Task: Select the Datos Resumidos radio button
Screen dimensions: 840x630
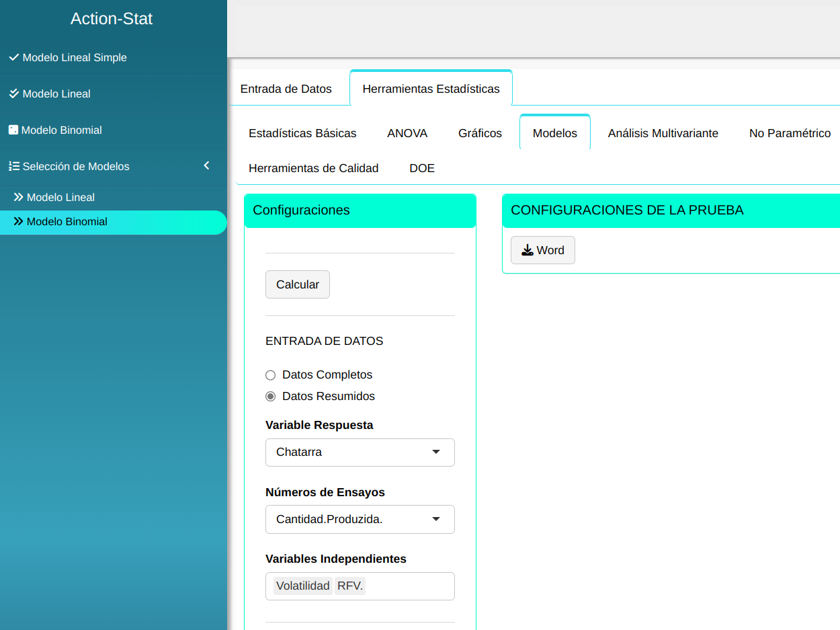Action: 271,397
